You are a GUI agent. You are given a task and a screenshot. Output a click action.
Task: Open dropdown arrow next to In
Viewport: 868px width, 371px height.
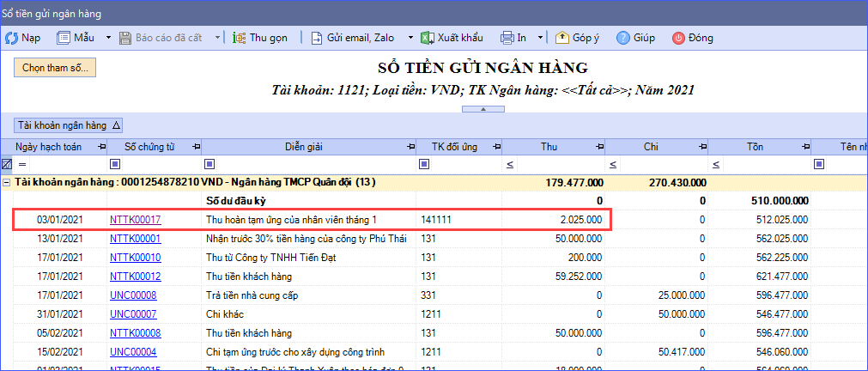click(x=540, y=38)
